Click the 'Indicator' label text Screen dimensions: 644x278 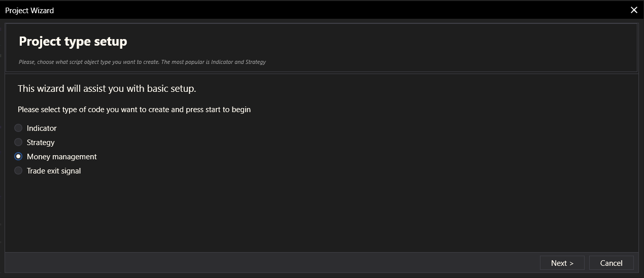coord(42,128)
